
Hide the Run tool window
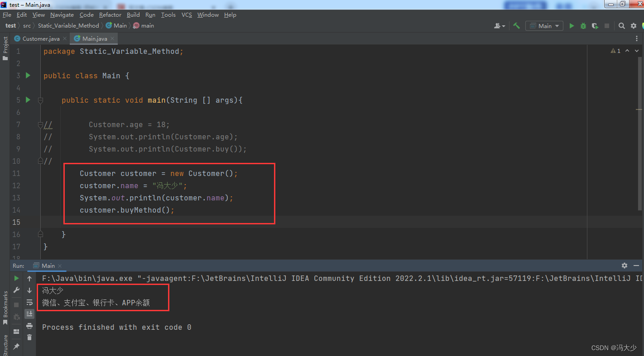636,266
